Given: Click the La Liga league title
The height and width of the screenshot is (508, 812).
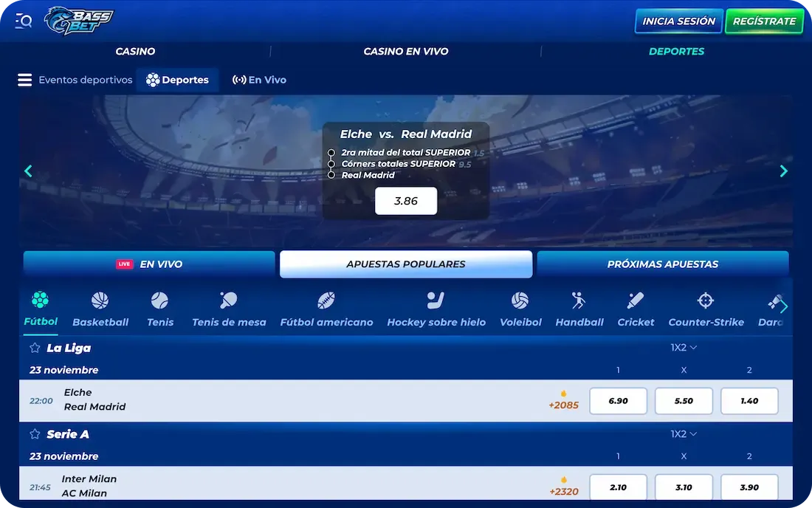Looking at the screenshot, I should [69, 348].
